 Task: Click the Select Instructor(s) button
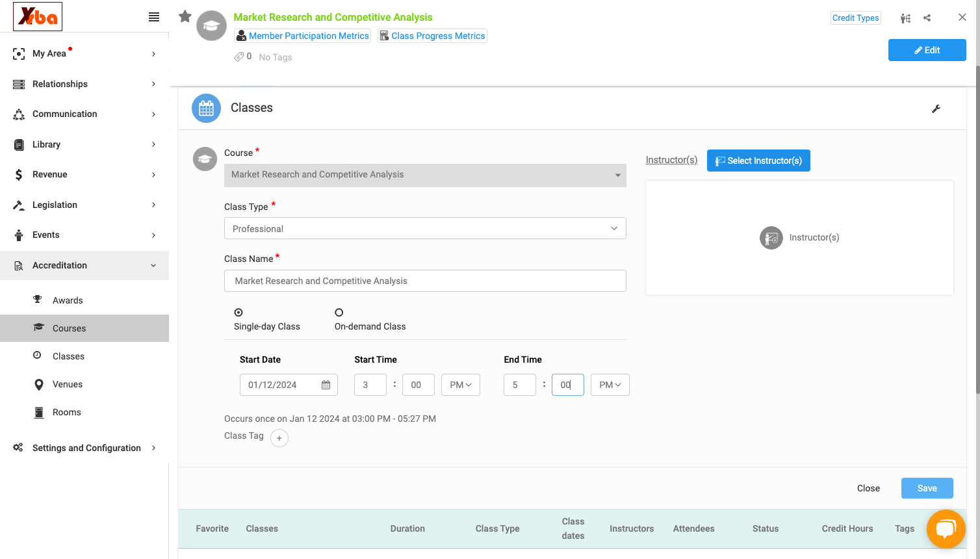(x=758, y=161)
